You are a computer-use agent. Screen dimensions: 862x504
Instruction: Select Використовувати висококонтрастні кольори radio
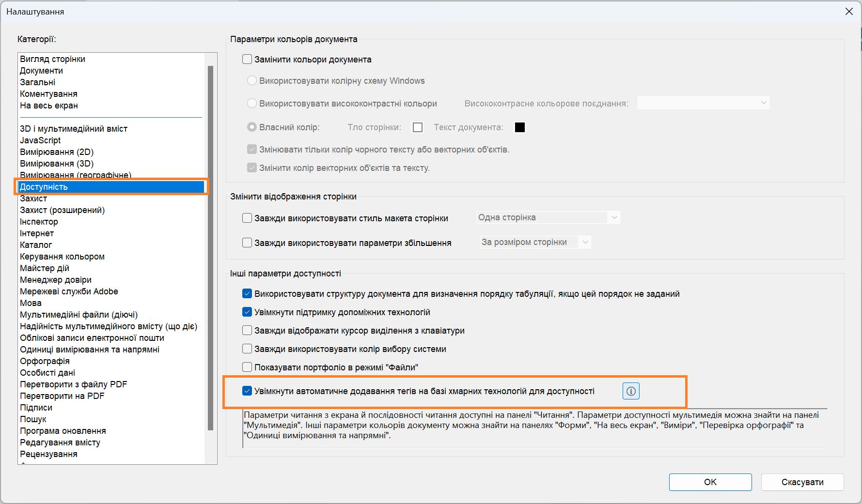click(x=252, y=103)
